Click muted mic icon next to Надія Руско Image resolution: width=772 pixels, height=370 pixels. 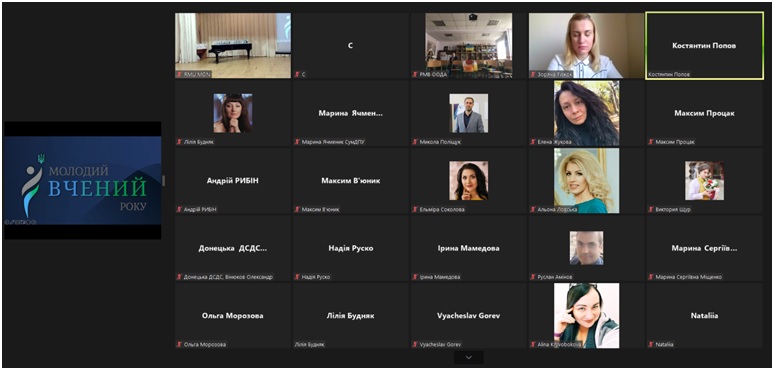(297, 277)
